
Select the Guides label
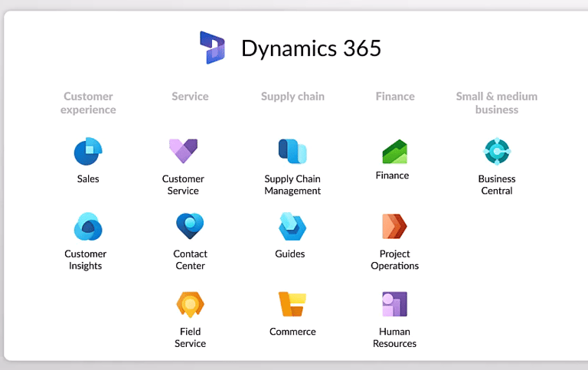(x=290, y=254)
